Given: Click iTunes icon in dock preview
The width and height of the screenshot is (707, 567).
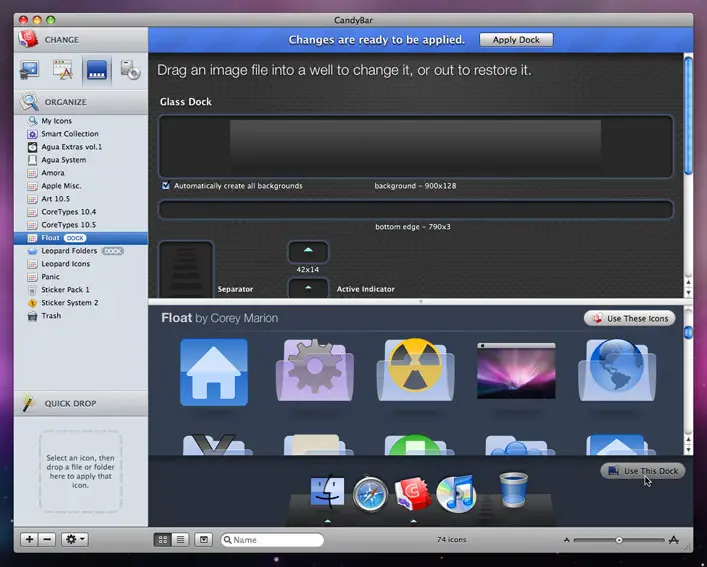Looking at the screenshot, I should tap(456, 494).
